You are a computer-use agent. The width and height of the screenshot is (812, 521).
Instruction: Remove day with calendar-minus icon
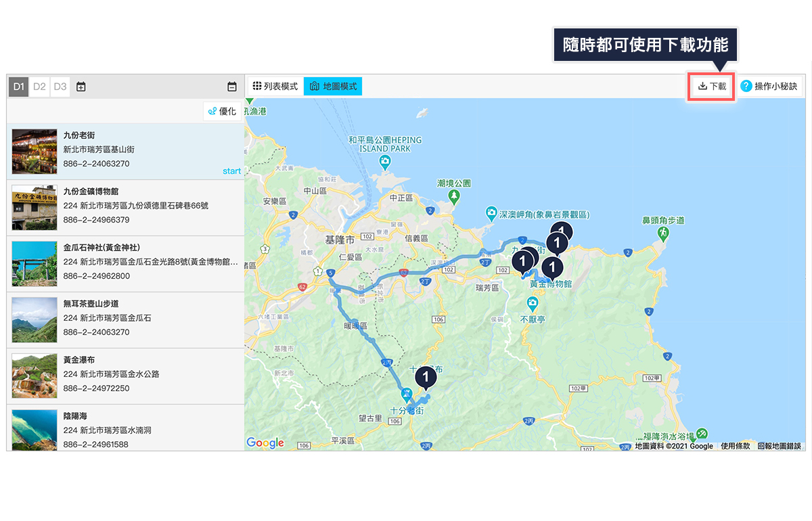click(x=232, y=87)
